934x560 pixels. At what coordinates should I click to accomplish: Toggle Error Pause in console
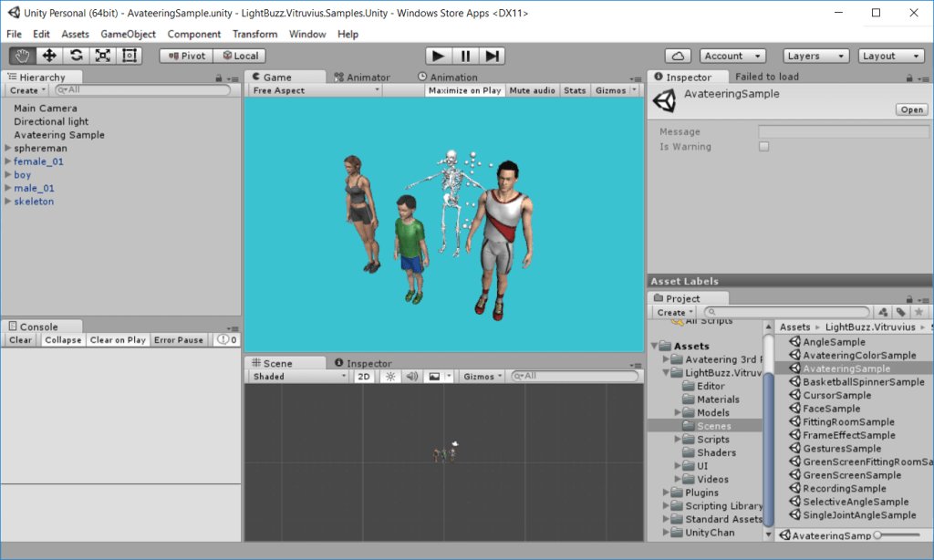pos(179,340)
